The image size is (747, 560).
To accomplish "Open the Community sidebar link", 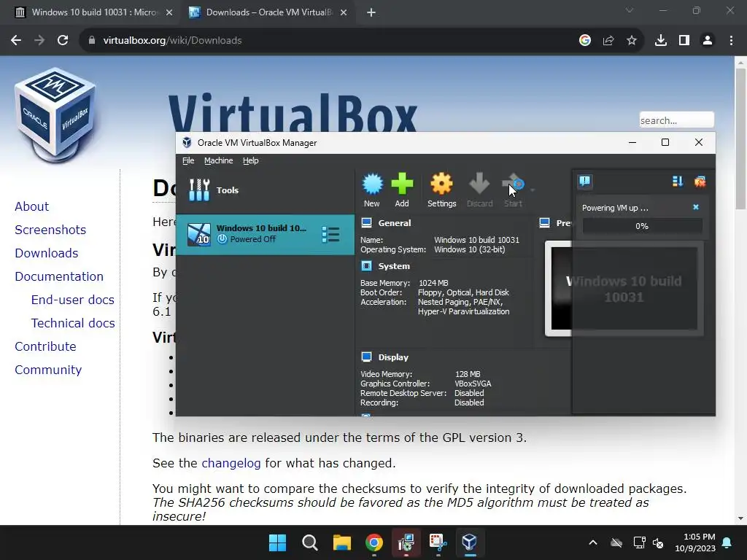I will click(48, 370).
